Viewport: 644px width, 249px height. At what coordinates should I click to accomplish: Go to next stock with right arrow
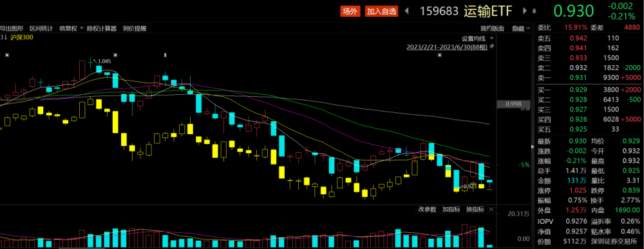(x=524, y=11)
